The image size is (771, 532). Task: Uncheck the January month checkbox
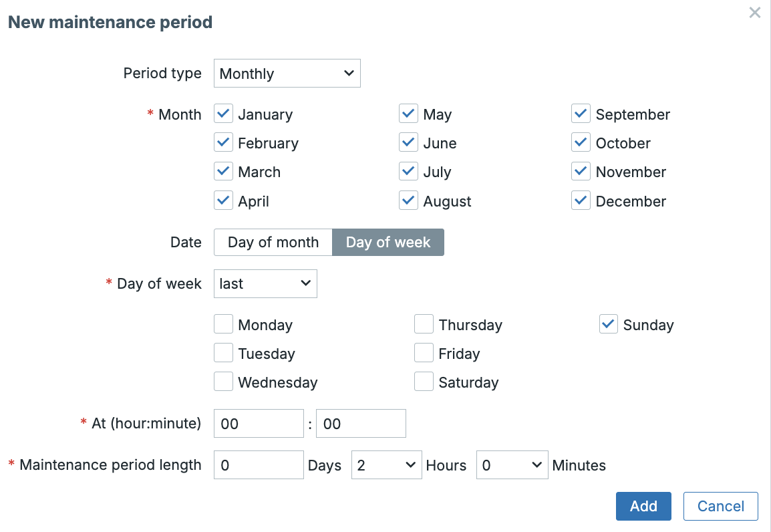click(223, 114)
